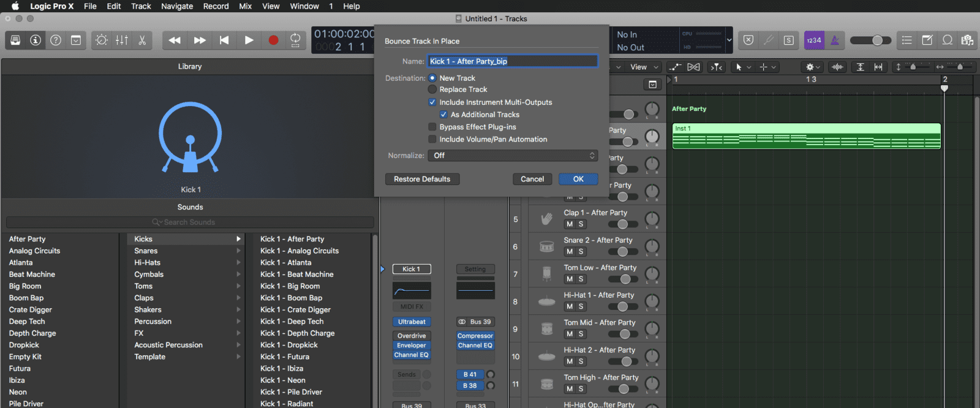This screenshot has width=980, height=408.
Task: Open the Note Pads panel
Action: (x=927, y=40)
